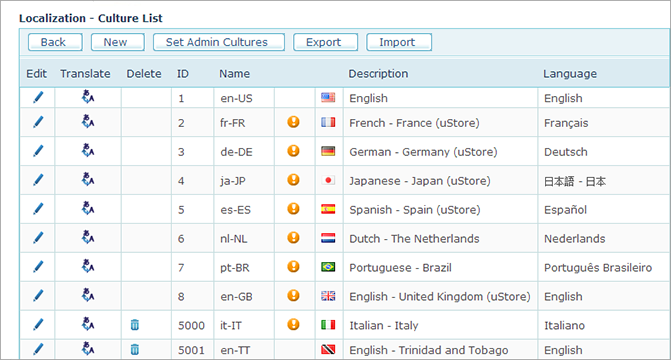Image resolution: width=671 pixels, height=360 pixels.
Task: Click the pencil edit icon for ja-JP
Action: point(38,180)
